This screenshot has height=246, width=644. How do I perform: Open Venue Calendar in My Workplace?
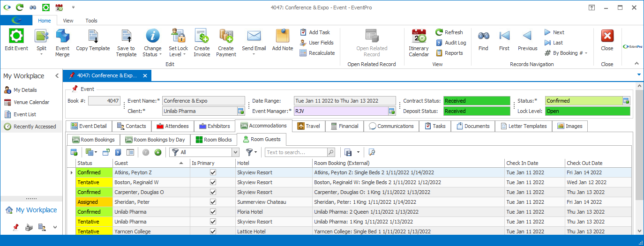tap(26, 102)
